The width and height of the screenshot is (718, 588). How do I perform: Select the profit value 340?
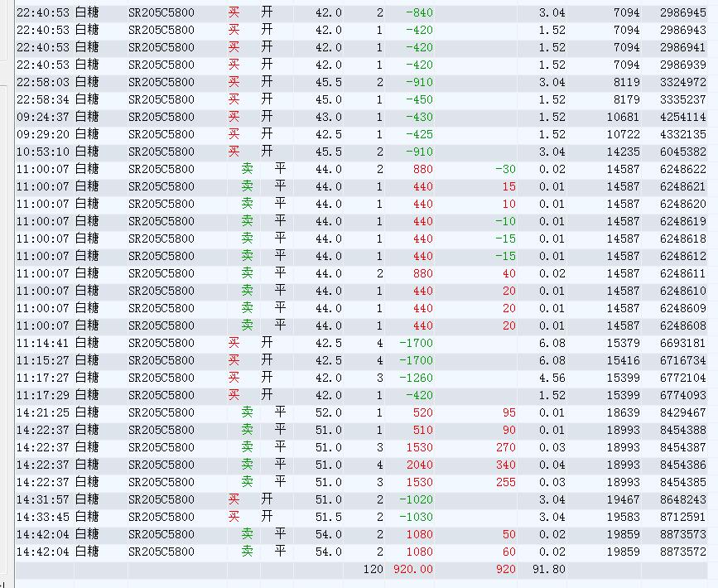pos(505,465)
